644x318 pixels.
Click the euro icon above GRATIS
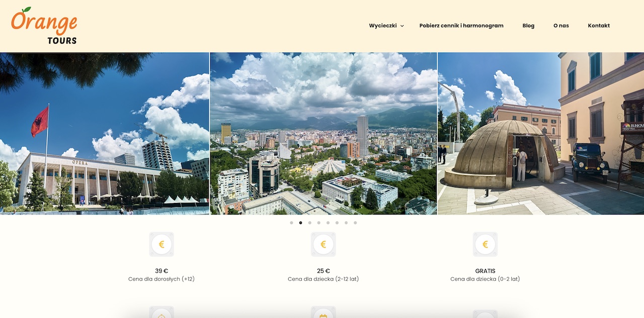[x=486, y=245]
